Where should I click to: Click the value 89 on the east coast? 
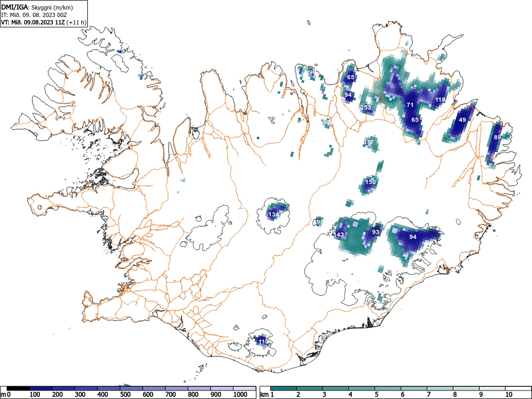pos(497,137)
